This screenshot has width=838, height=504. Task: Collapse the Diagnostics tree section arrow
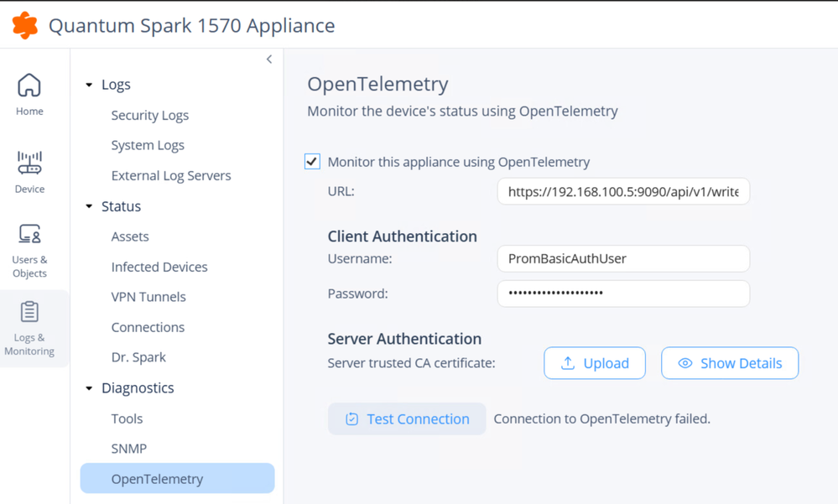coord(89,388)
